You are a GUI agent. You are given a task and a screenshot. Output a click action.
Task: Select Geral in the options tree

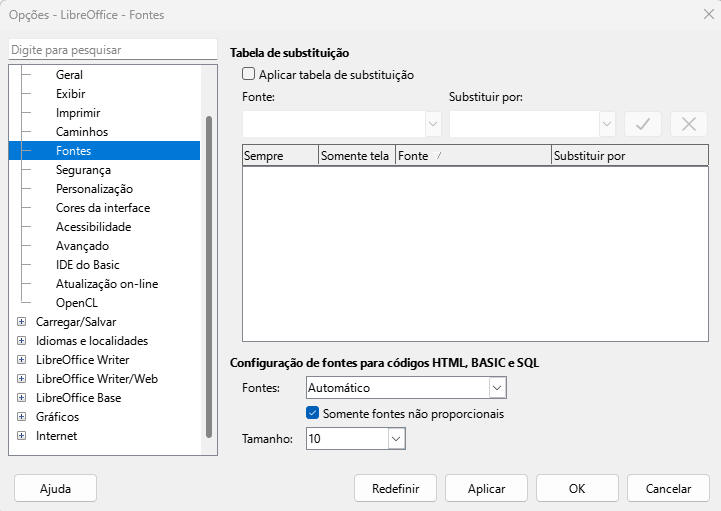[x=69, y=75]
